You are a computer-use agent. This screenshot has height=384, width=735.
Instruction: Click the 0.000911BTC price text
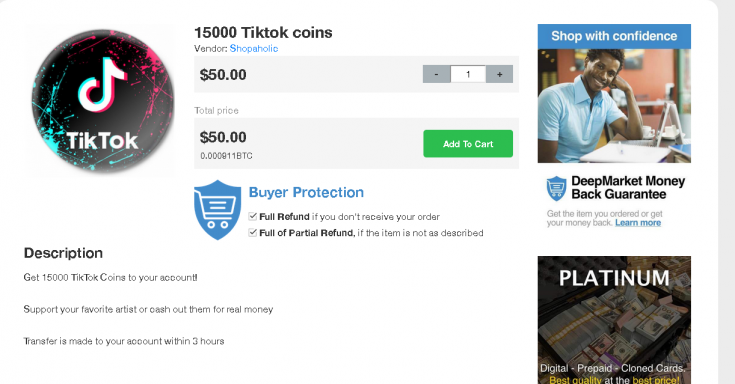pos(226,156)
